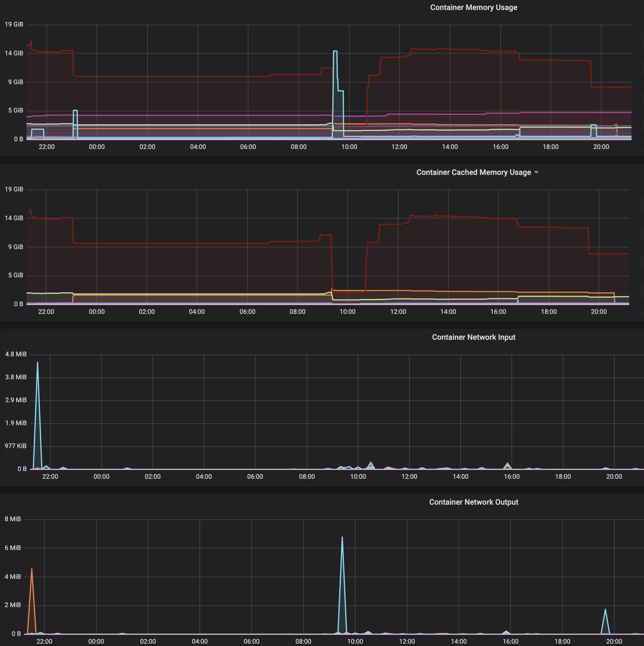
Task: Click the 8 MiB axis label in Network Output
Action: [x=13, y=519]
